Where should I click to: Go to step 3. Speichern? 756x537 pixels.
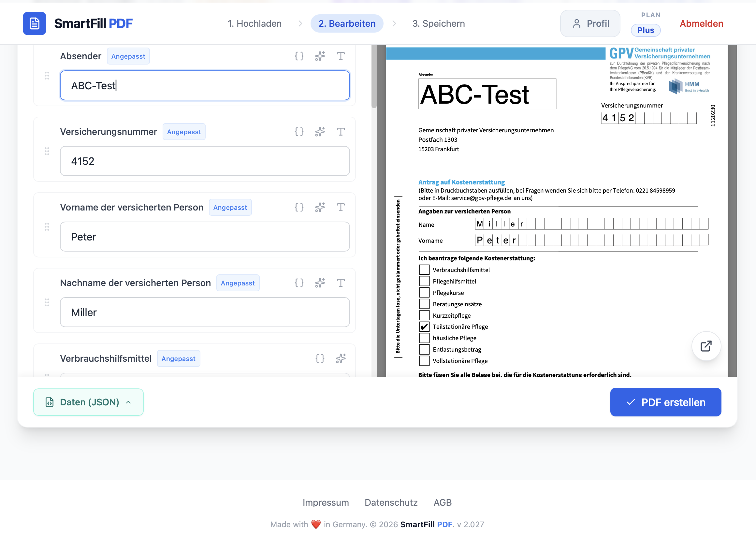[x=438, y=23]
